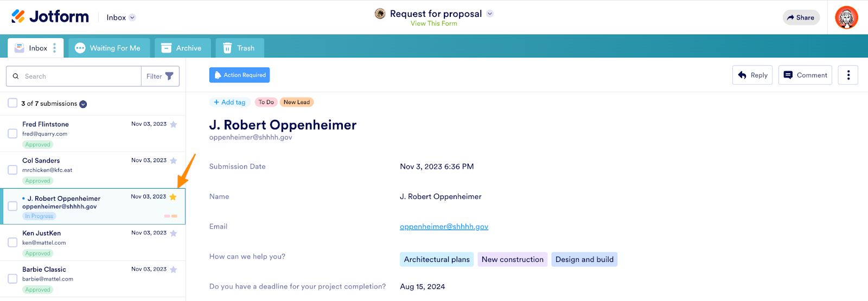Open the Archive tab
The width and height of the screenshot is (868, 301).
coord(181,48)
